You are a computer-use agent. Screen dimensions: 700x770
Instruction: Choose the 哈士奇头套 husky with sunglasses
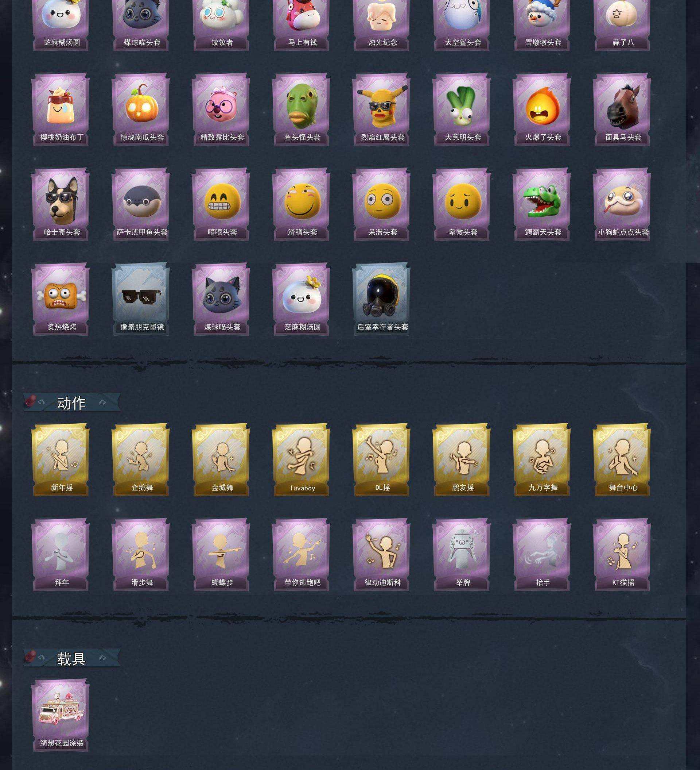61,204
